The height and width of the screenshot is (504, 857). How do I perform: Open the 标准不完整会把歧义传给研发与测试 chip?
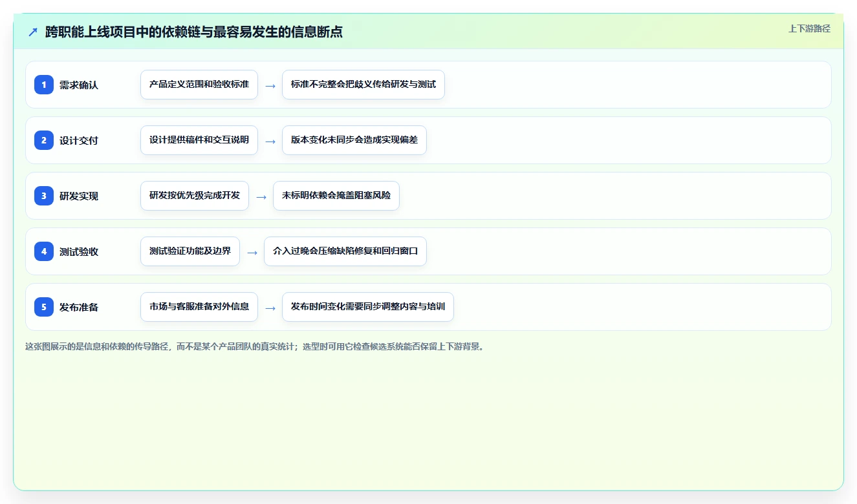363,85
